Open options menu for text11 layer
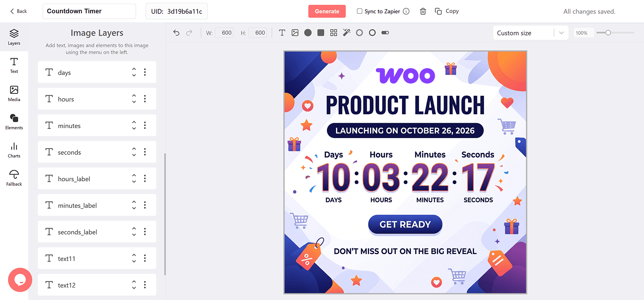The width and height of the screenshot is (644, 300). tap(145, 258)
